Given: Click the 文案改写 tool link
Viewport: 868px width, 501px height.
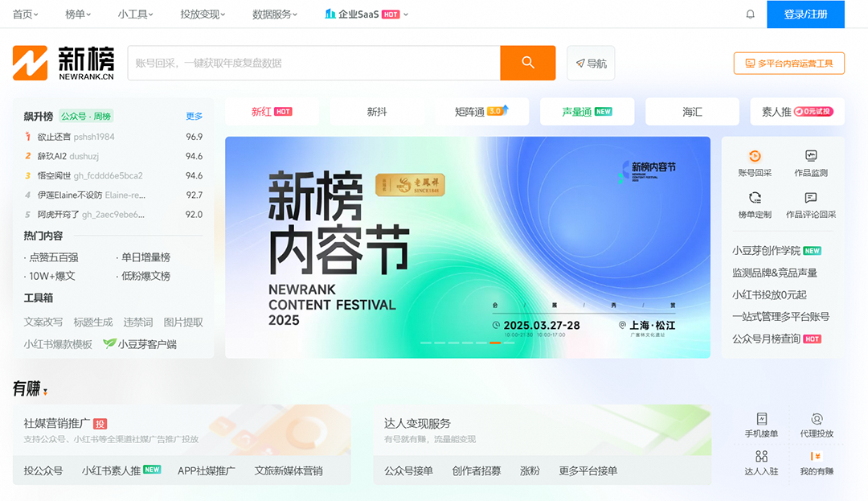Looking at the screenshot, I should point(43,322).
